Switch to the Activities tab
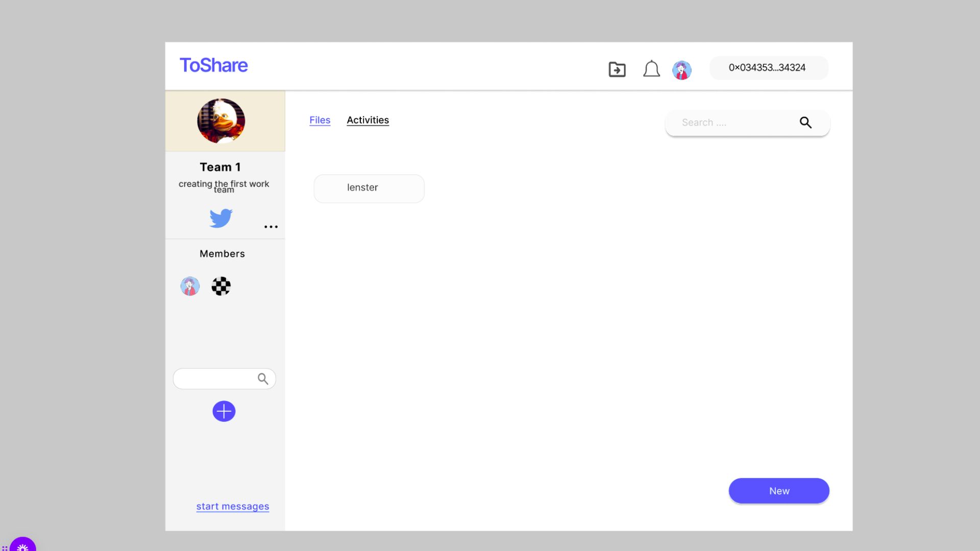The image size is (980, 551). [367, 120]
